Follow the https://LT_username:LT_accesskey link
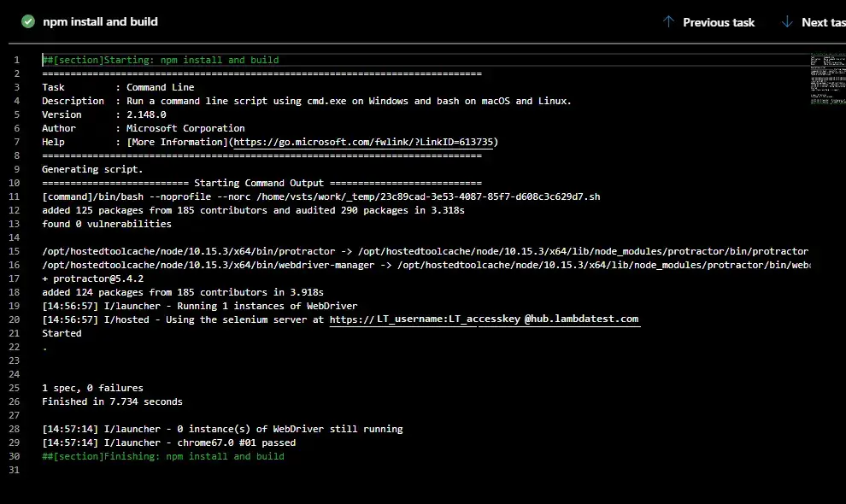This screenshot has height=504, width=846. coord(425,319)
